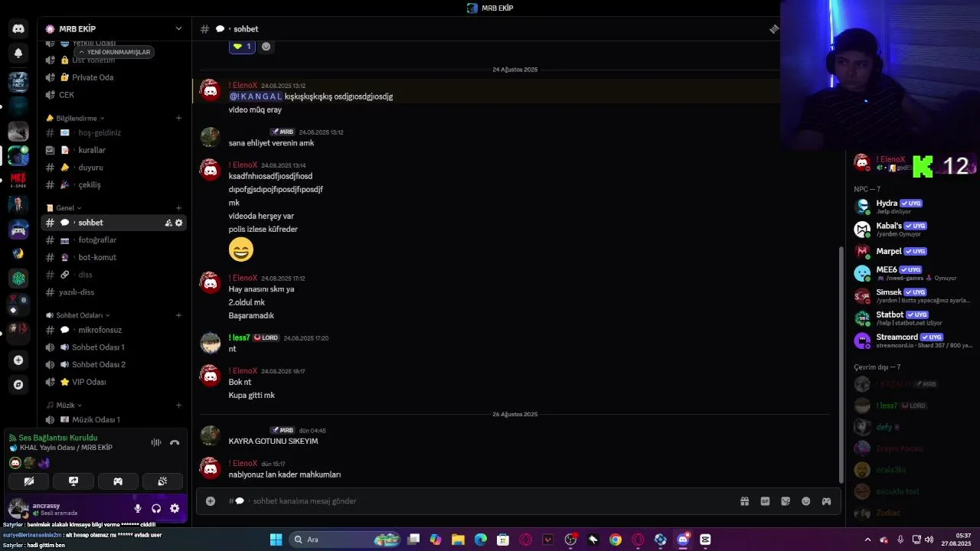Viewport: 980px width, 551px height.
Task: Click the @!KANGAL mention link
Action: pyautogui.click(x=256, y=96)
